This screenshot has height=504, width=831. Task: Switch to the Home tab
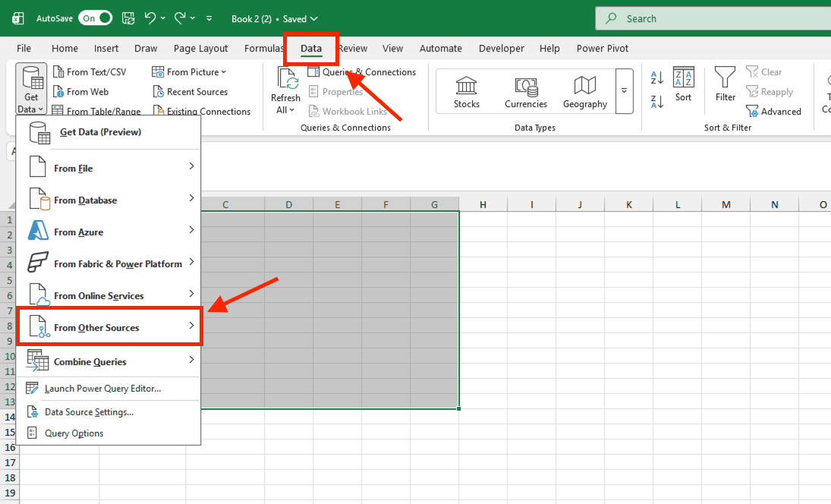[65, 49]
